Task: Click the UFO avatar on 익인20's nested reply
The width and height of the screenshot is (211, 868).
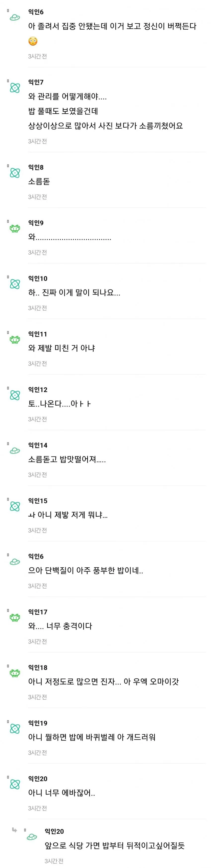Action: point(32,837)
